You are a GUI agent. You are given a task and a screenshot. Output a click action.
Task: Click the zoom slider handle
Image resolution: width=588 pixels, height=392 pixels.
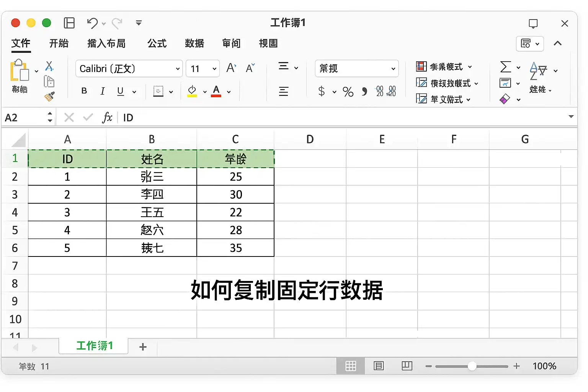472,366
